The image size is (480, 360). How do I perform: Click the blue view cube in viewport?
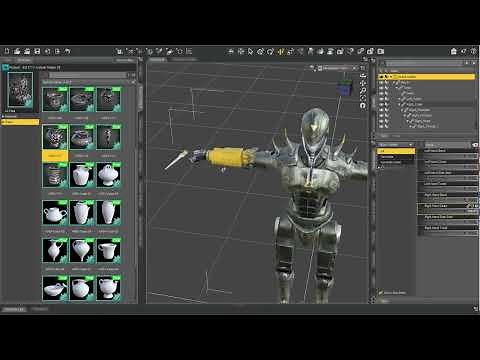tap(344, 88)
